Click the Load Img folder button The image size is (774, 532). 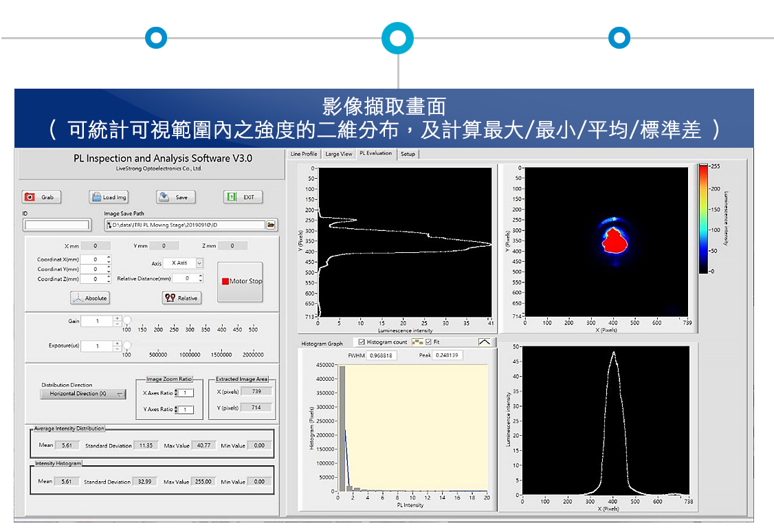pos(109,197)
